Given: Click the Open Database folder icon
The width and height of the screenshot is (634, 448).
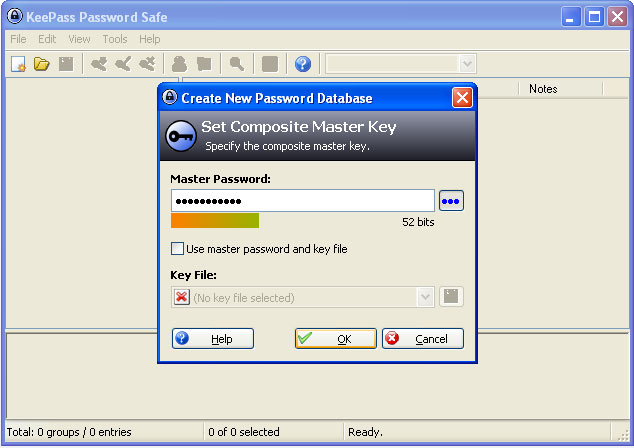Looking at the screenshot, I should tap(41, 64).
